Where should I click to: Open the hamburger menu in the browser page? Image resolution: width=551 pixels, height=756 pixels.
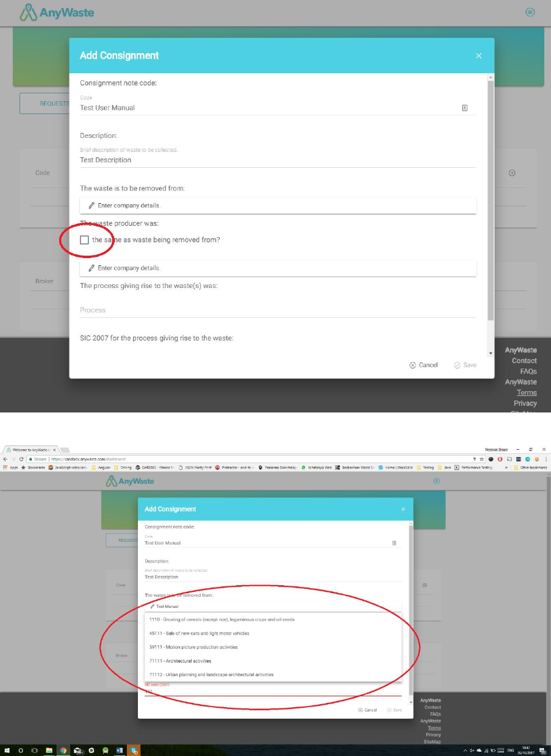coord(436,481)
